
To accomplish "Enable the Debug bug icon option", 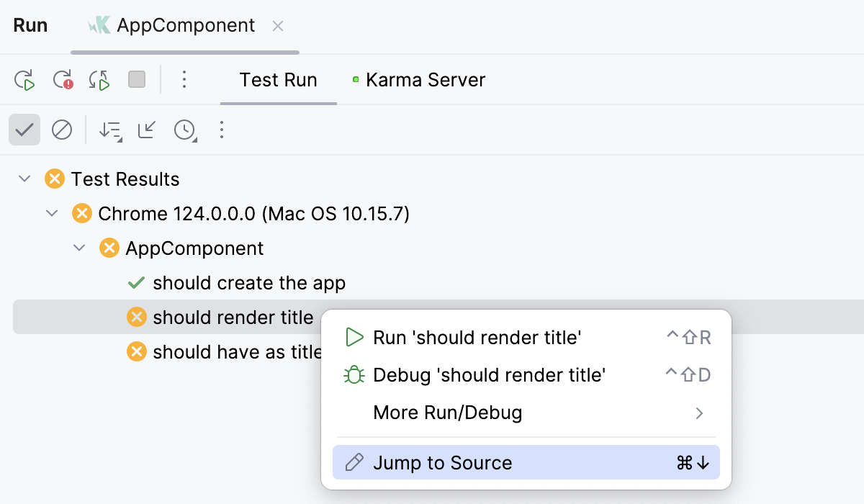I will (354, 374).
